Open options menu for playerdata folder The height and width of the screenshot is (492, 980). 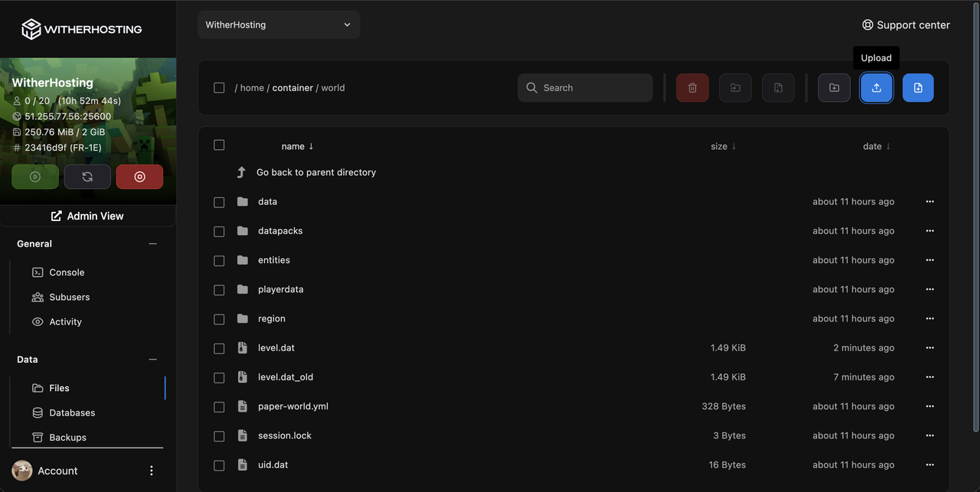click(x=929, y=289)
